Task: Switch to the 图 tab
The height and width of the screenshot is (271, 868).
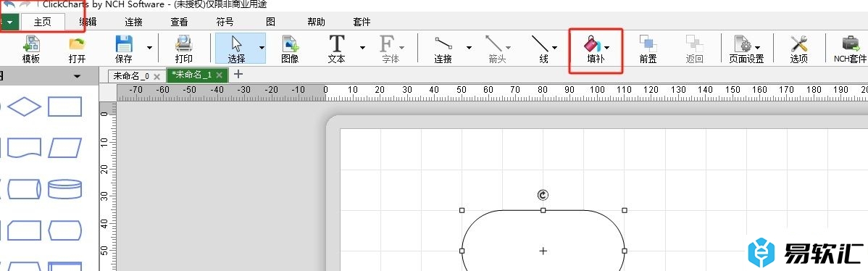Action: tap(271, 22)
